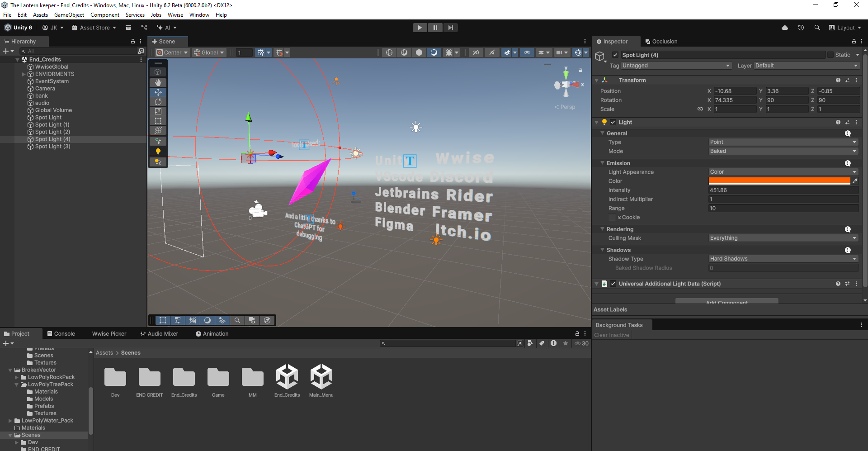868x451 pixels.
Task: Select the Scale tool
Action: (x=158, y=111)
